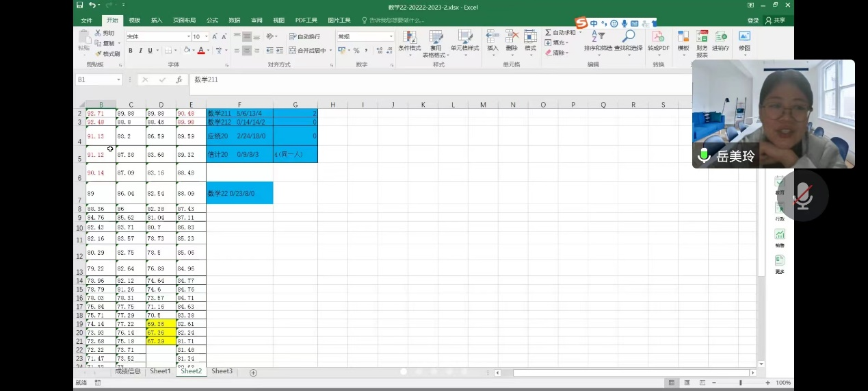This screenshot has width=868, height=391.
Task: Add a new sheet with plus button
Action: pyautogui.click(x=253, y=373)
